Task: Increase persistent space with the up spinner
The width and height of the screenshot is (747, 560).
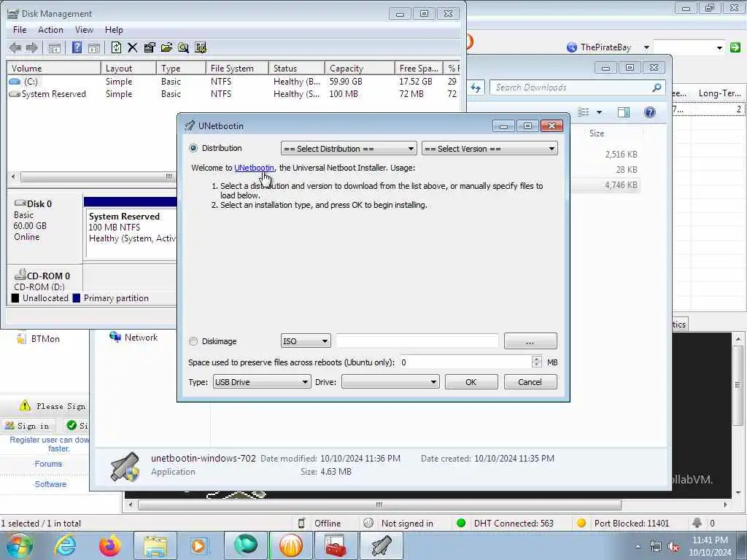Action: pyautogui.click(x=536, y=359)
